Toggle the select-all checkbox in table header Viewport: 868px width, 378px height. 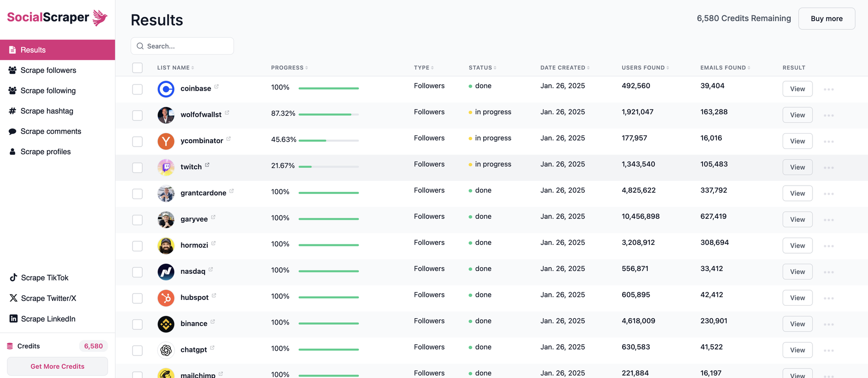[x=137, y=67]
